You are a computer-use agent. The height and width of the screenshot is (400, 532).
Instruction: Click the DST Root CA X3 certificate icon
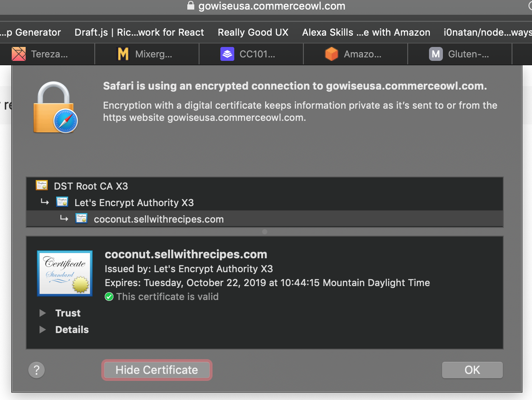(42, 186)
